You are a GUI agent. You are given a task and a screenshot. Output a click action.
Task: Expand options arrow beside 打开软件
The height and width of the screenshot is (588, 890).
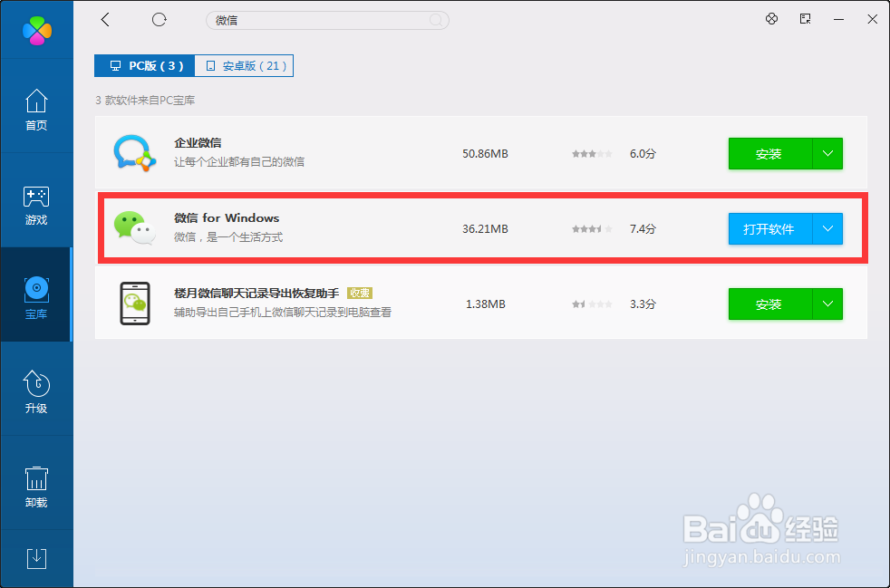click(827, 229)
